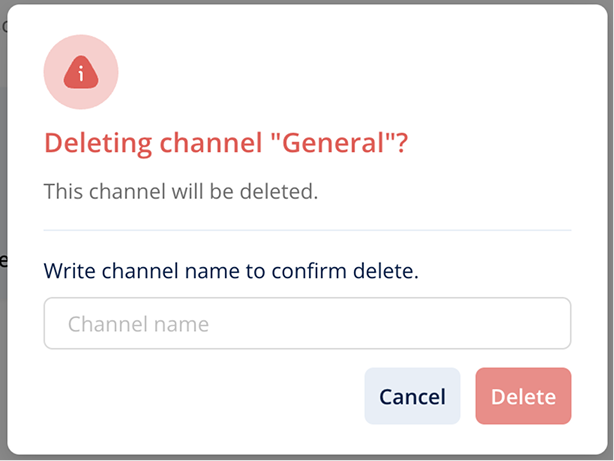Click the 'This channel will be deleted.' message
This screenshot has width=614, height=461.
tap(181, 192)
